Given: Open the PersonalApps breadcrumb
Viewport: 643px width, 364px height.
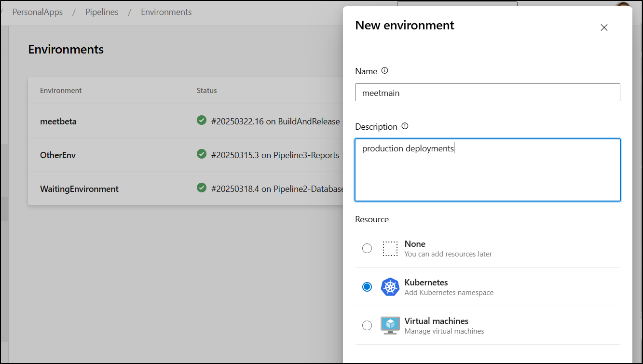Looking at the screenshot, I should point(38,12).
